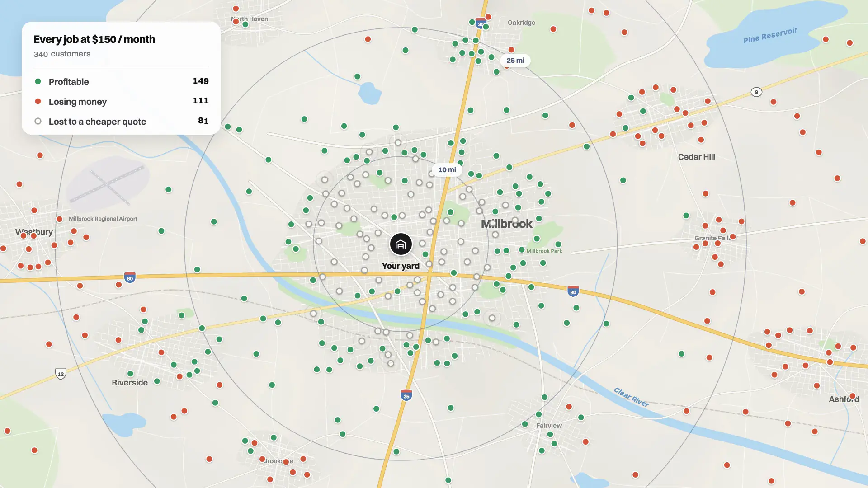Click the Cedar Hill town label

click(x=696, y=157)
